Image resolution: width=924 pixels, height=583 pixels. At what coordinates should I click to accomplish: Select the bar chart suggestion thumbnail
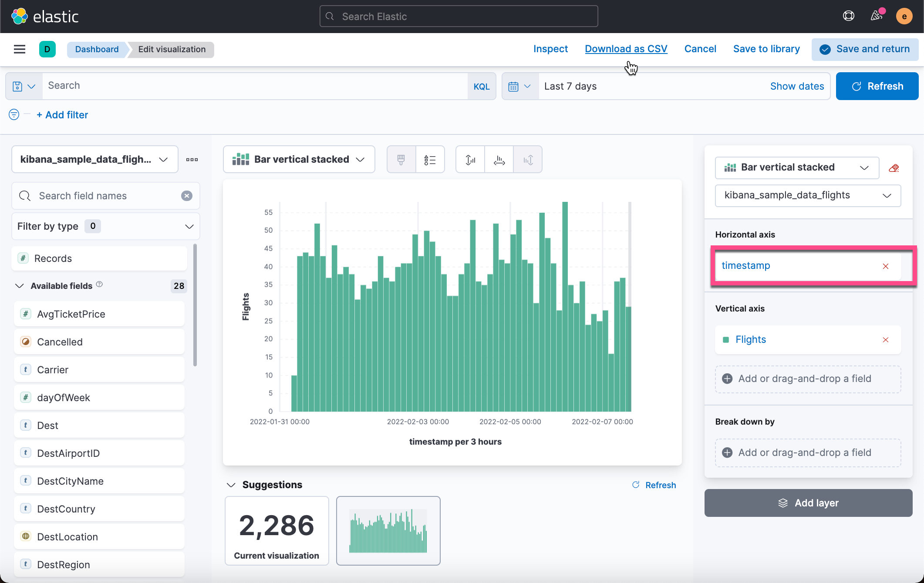coord(388,530)
